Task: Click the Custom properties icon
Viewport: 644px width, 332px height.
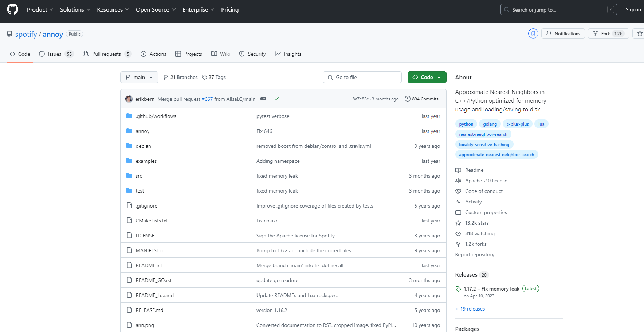Action: coord(458,212)
